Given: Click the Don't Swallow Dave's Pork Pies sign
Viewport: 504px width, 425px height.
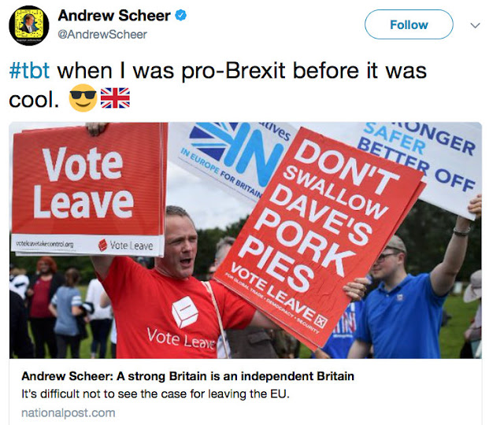Looking at the screenshot, I should click(x=318, y=236).
